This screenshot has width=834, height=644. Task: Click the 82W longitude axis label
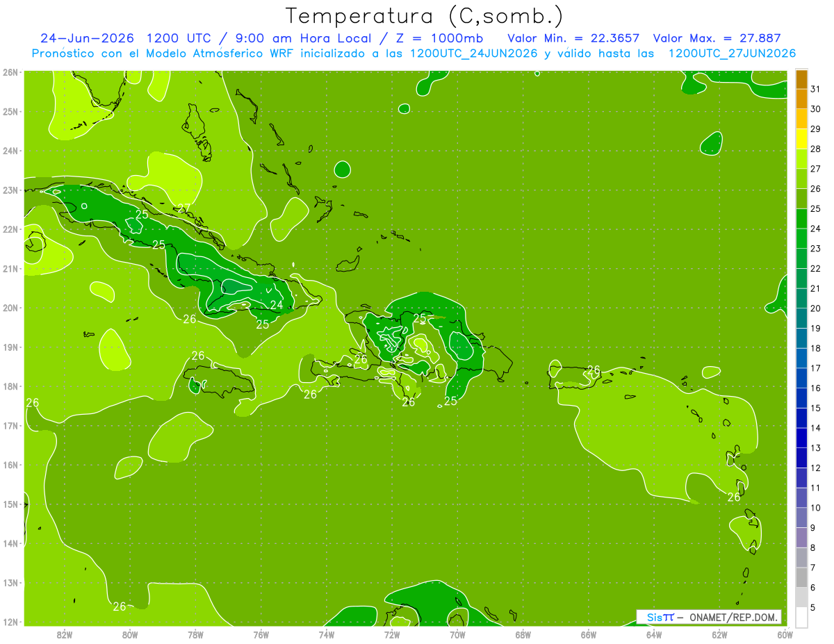[x=65, y=634]
